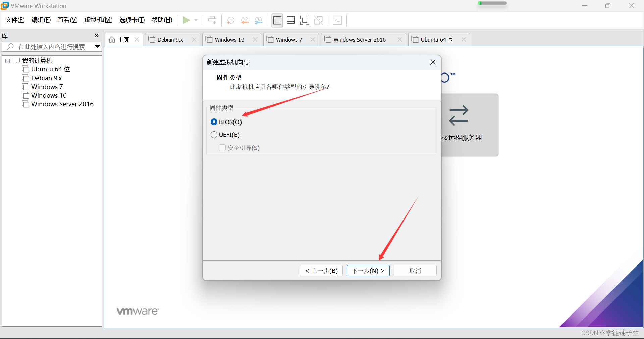Click the Unity mode toolbar icon
The image size is (644, 339).
[319, 20]
